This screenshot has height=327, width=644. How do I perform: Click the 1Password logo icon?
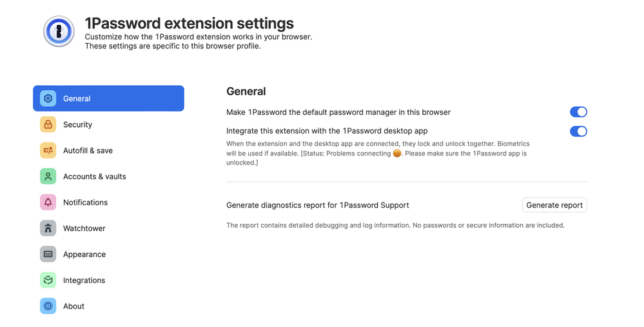[x=59, y=31]
